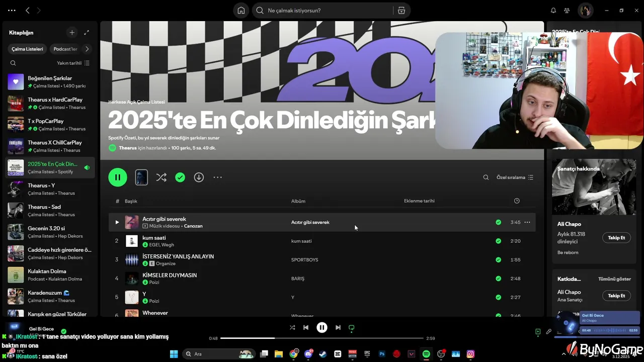Toggle the repeat mode button

click(x=352, y=327)
